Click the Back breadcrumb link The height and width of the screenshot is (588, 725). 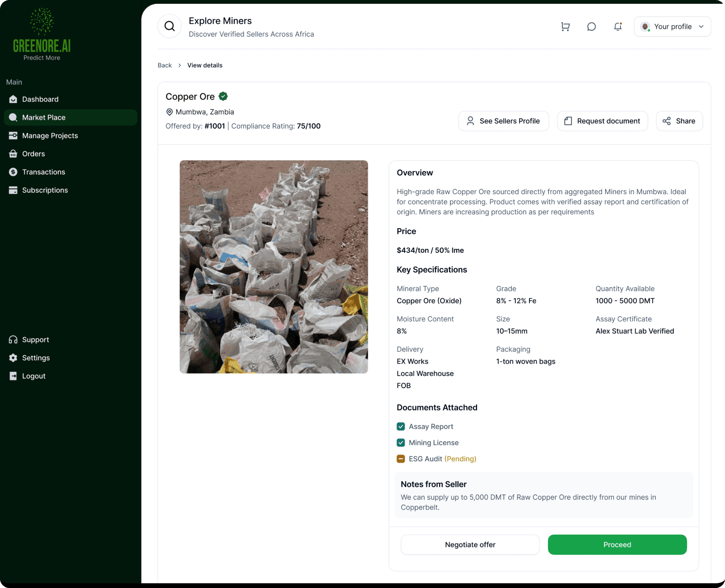165,65
